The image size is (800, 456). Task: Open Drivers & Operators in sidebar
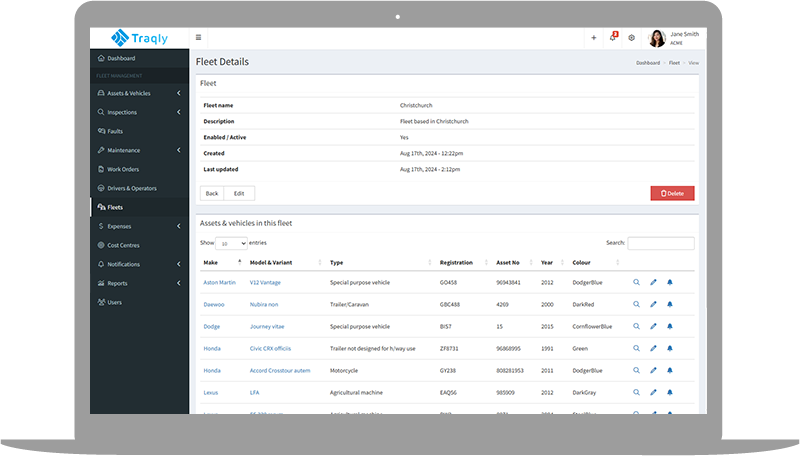pos(139,188)
